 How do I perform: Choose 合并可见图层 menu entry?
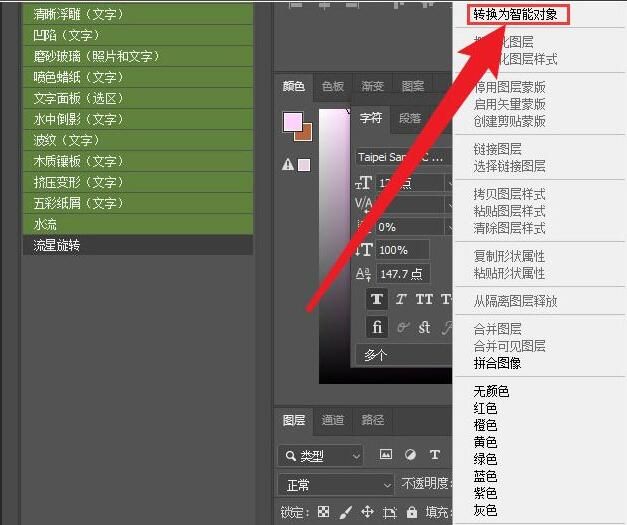[x=509, y=346]
